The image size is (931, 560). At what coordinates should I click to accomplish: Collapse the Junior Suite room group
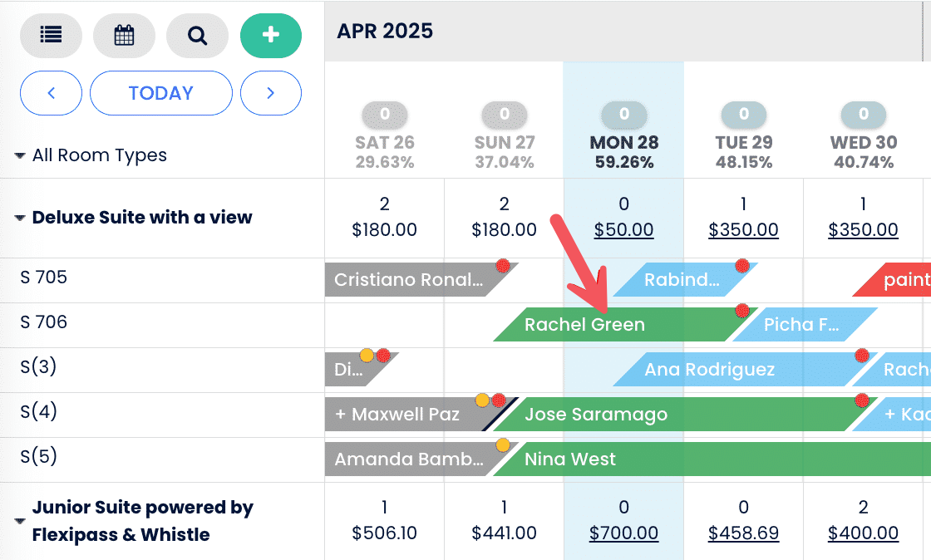coord(19,521)
